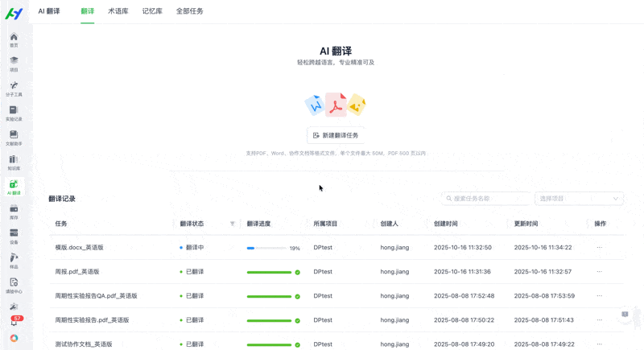Click the wrench tools icon in the sidebar
The height and width of the screenshot is (350, 644).
[x=14, y=307]
